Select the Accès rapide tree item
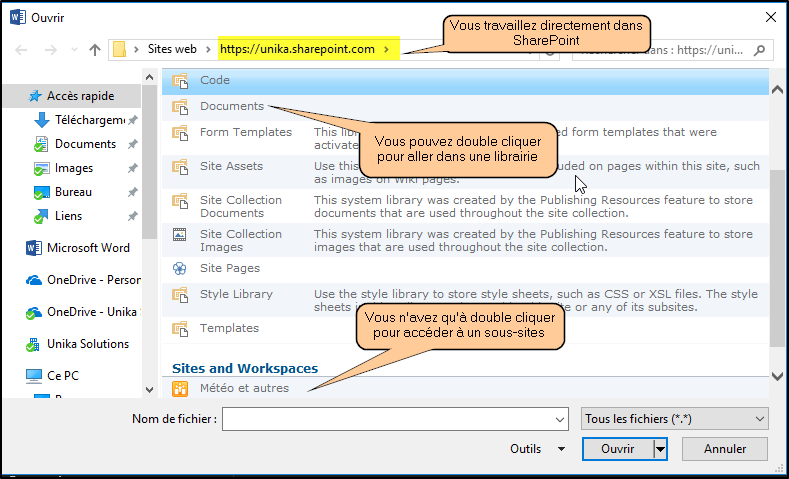Viewport: 789px width, 479px height. [x=71, y=96]
